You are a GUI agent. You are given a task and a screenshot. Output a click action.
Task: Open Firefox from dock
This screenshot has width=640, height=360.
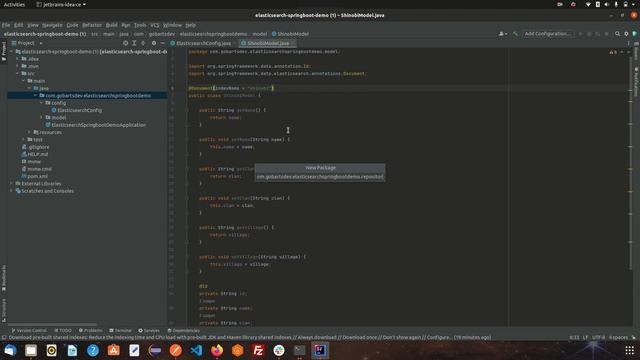point(217,350)
